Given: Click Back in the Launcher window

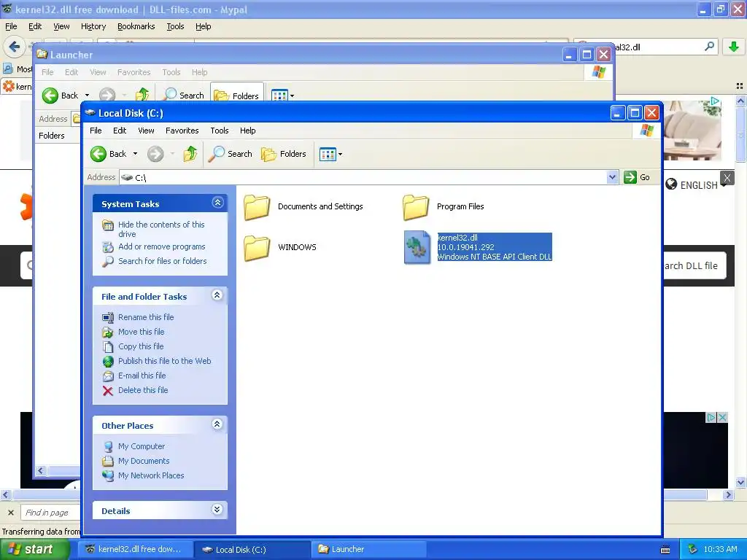Looking at the screenshot, I should click(60, 96).
